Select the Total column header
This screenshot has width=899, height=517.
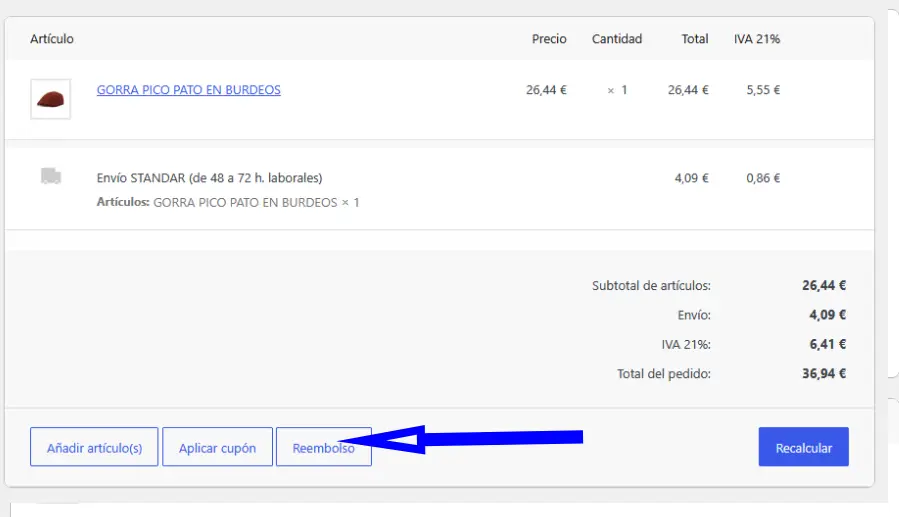695,39
